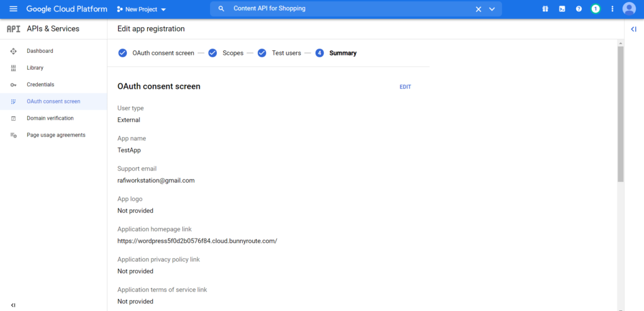Open the user account avatar

point(629,9)
